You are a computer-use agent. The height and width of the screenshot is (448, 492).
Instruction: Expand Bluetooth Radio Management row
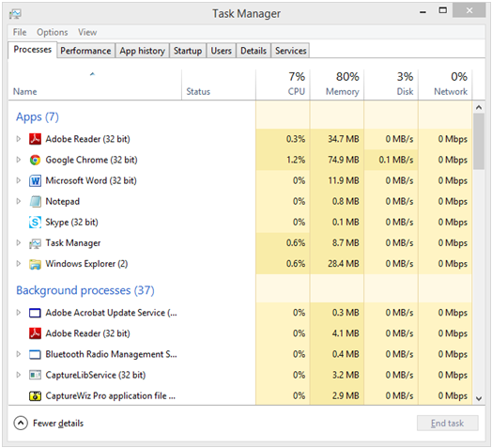(x=18, y=354)
